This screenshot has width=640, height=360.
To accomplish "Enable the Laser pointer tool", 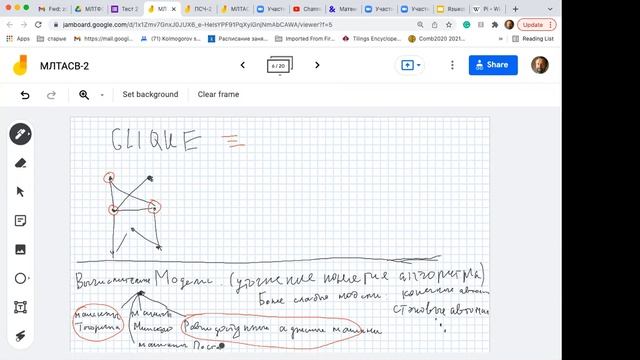I will [20, 336].
